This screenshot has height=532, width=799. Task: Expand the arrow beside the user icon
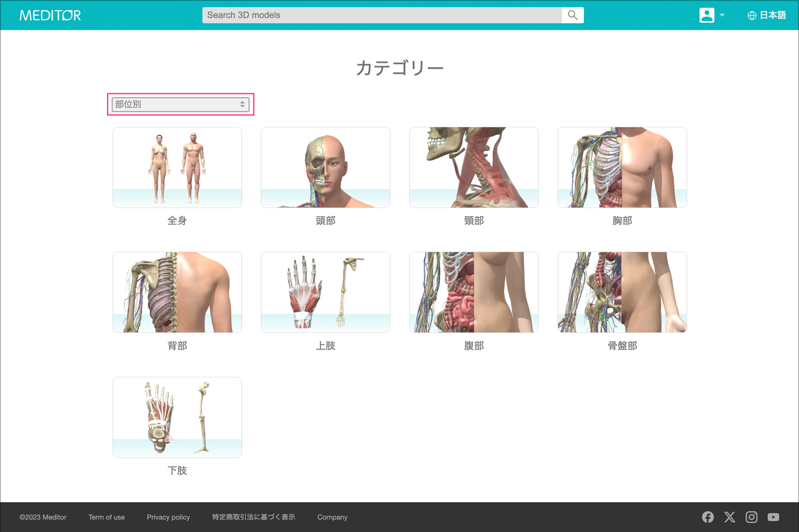click(x=722, y=15)
